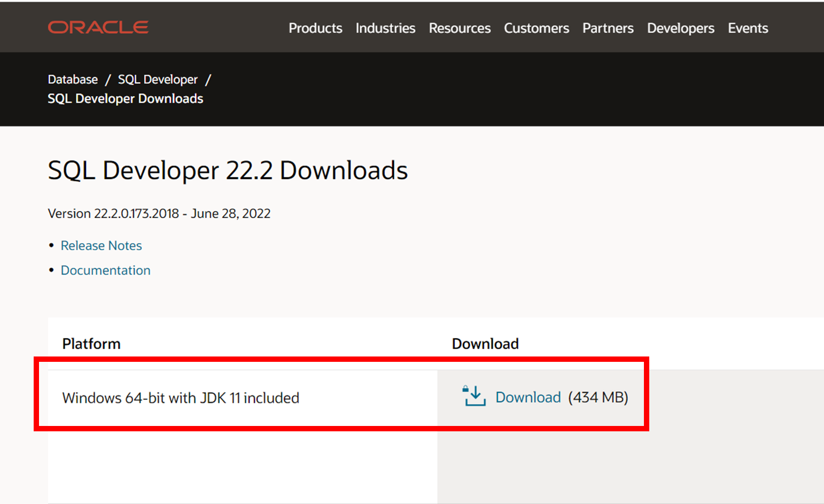Open the Events menu
The image size is (824, 504).
pyautogui.click(x=748, y=28)
